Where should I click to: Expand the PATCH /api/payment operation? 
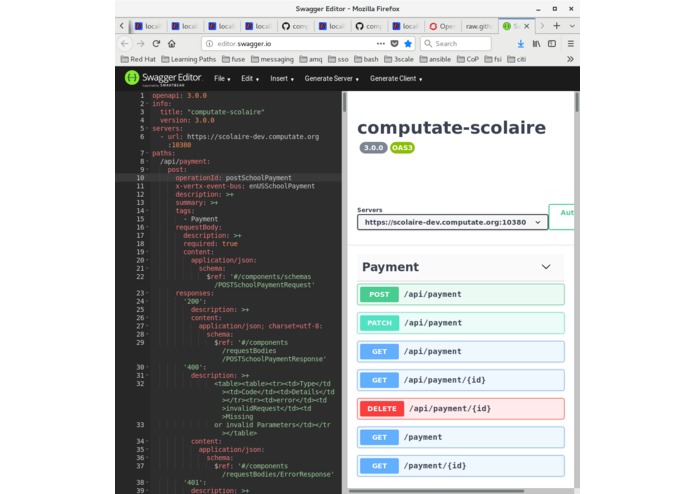coord(461,323)
